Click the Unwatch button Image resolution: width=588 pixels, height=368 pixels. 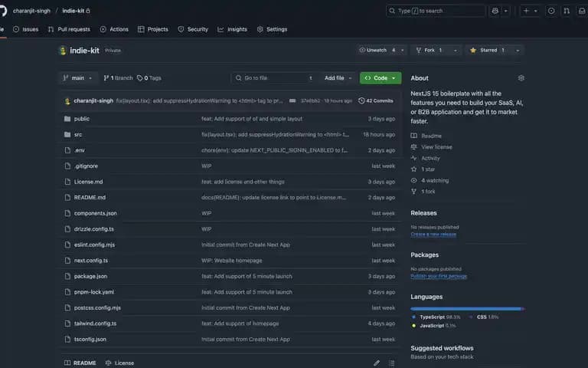[x=377, y=50]
